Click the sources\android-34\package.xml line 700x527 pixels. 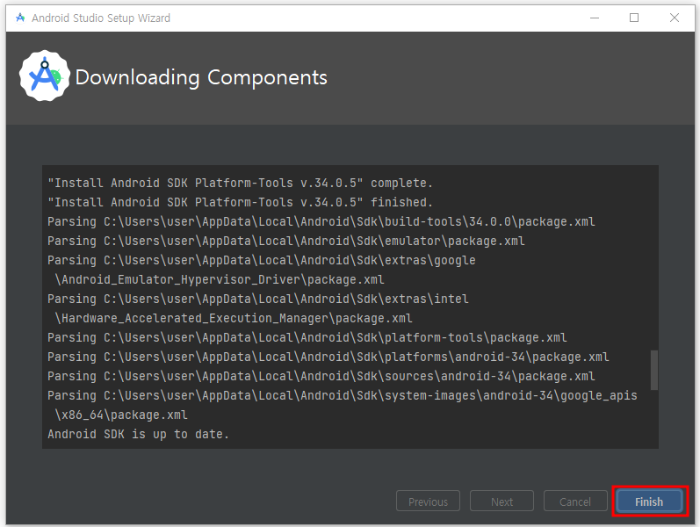[321, 376]
